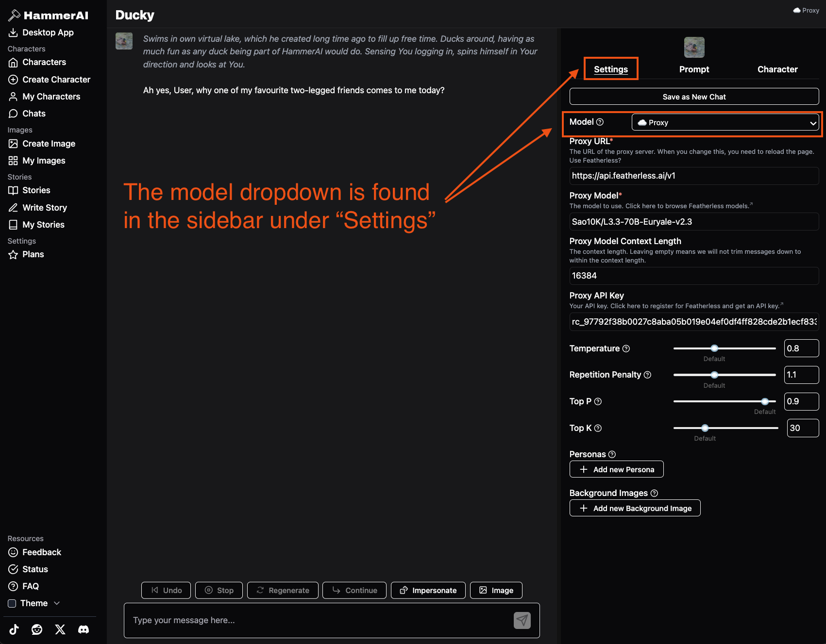Open the Stories page
This screenshot has width=826, height=644.
coord(30,190)
